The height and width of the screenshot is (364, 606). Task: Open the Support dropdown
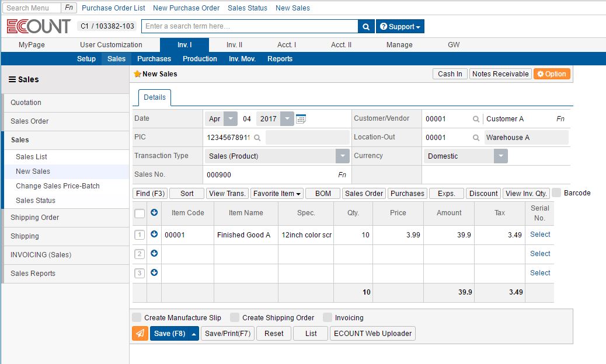(x=400, y=26)
